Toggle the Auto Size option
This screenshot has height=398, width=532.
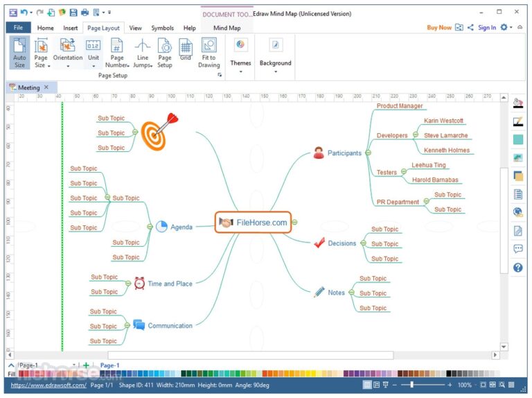pyautogui.click(x=19, y=53)
